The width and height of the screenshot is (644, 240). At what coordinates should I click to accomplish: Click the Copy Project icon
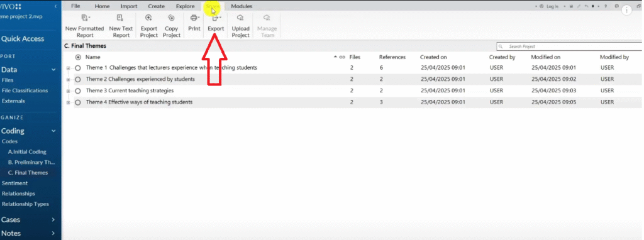172,18
